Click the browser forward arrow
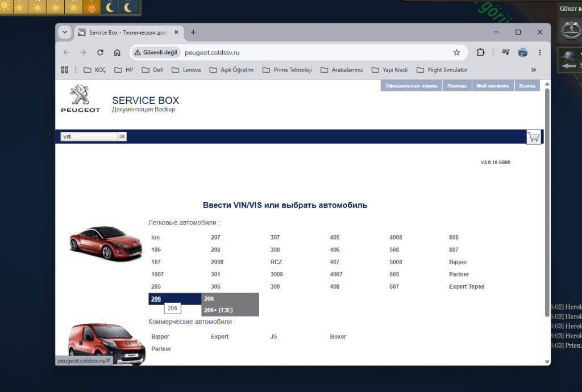 pos(83,53)
